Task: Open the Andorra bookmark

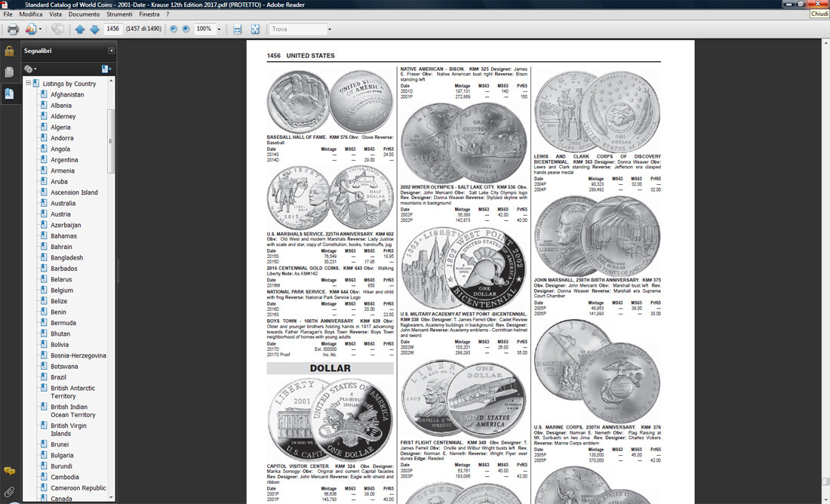Action: pos(62,138)
